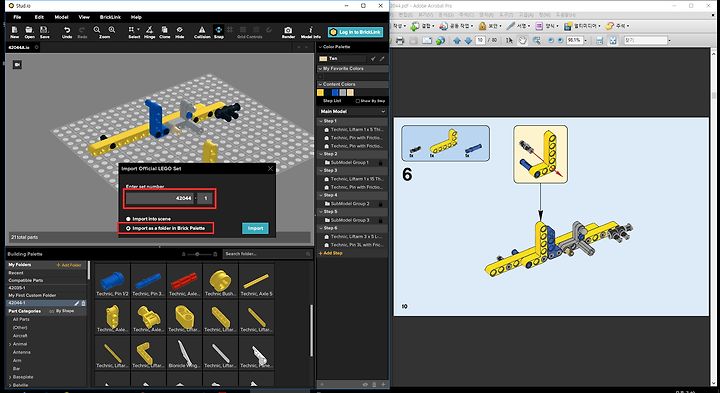720x393 pixels.
Task: Click the zoom out magnifier icon
Action: pos(97,30)
